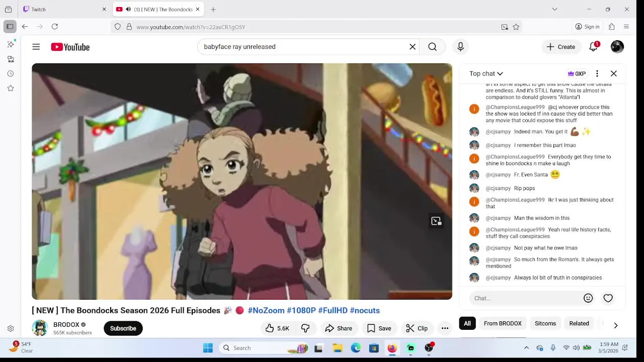Open synced tabs sidebar icon
Image resolution: width=644 pixels, height=362 pixels.
click(x=11, y=59)
